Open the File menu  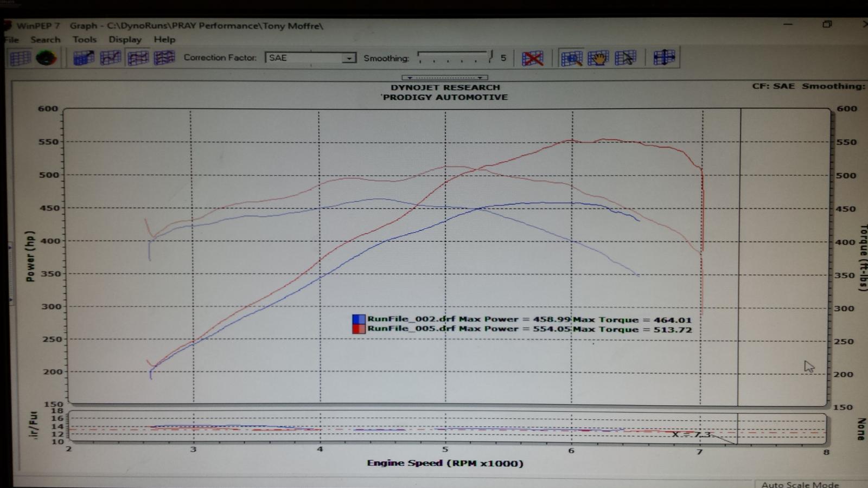[11, 40]
